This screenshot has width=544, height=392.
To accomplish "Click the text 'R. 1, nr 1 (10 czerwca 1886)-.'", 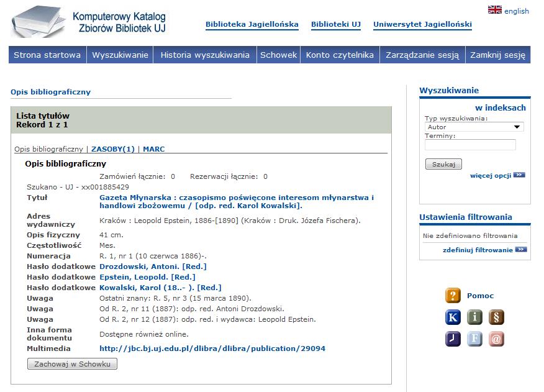I will (153, 256).
